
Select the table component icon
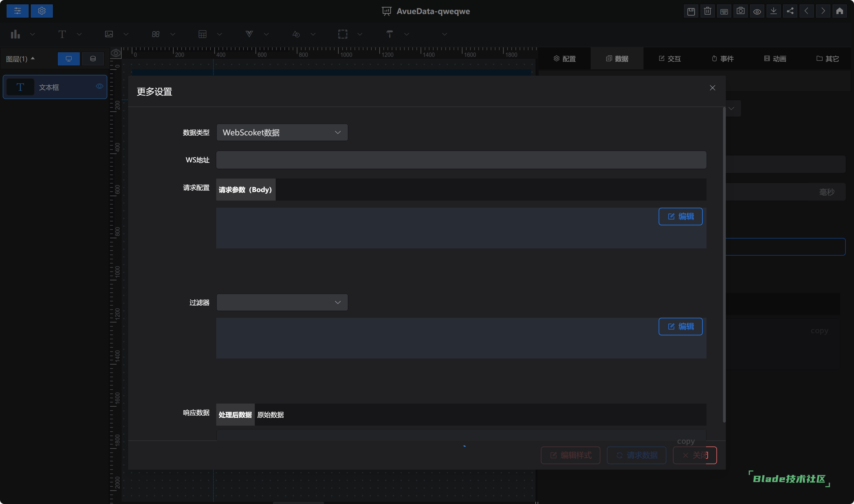coord(202,34)
